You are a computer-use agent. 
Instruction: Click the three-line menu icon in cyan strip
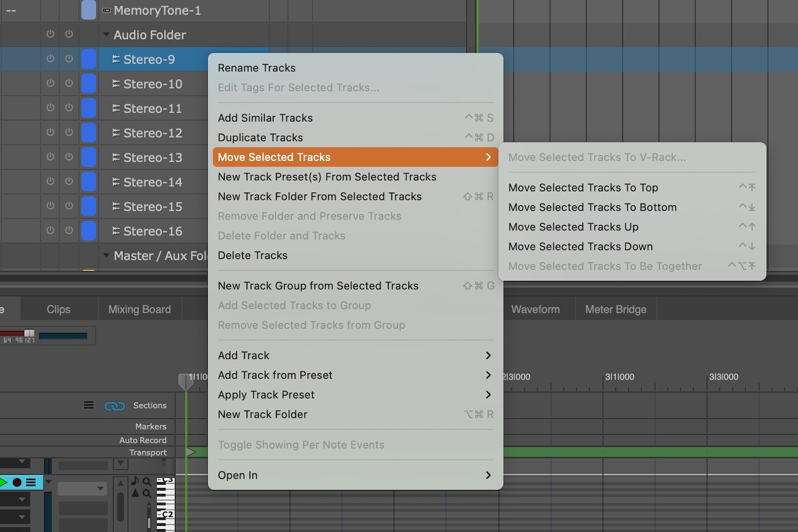click(31, 482)
